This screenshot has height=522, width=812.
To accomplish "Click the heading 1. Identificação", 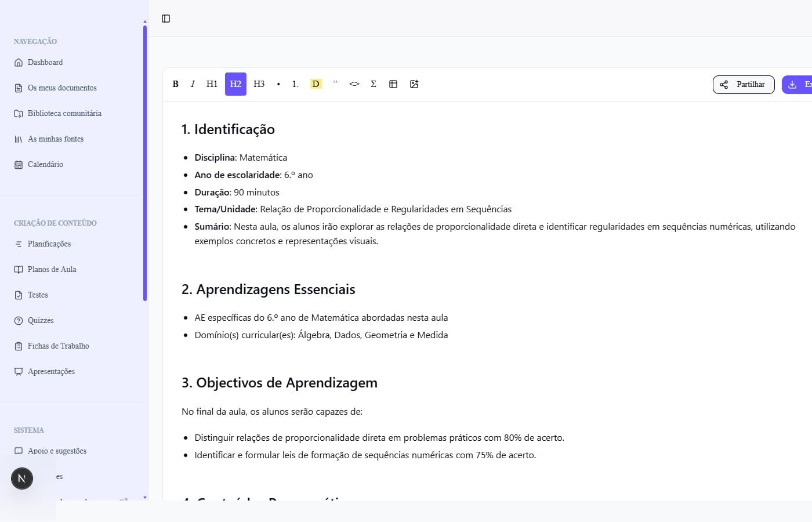I will [228, 129].
